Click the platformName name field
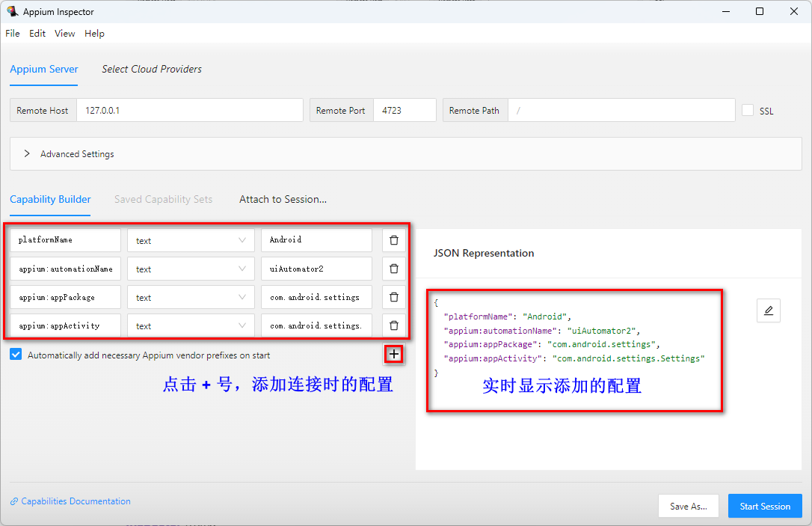The width and height of the screenshot is (812, 526). tap(65, 240)
